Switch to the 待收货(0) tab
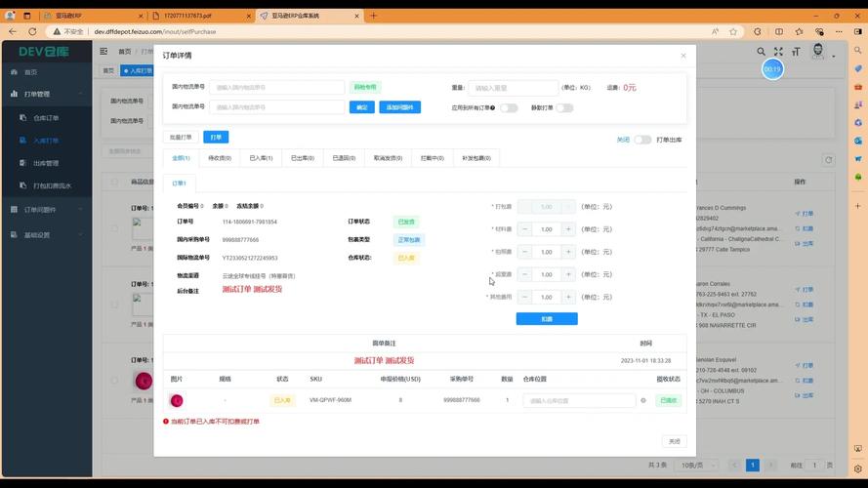The width and height of the screenshot is (868, 488). (220, 157)
